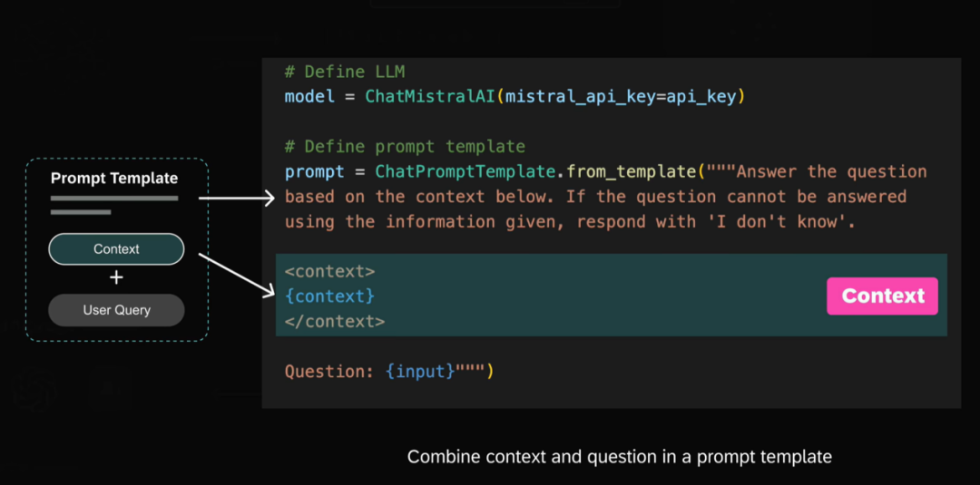The height and width of the screenshot is (485, 980).
Task: Click the arrowhead pointing to the context block
Action: (x=268, y=289)
